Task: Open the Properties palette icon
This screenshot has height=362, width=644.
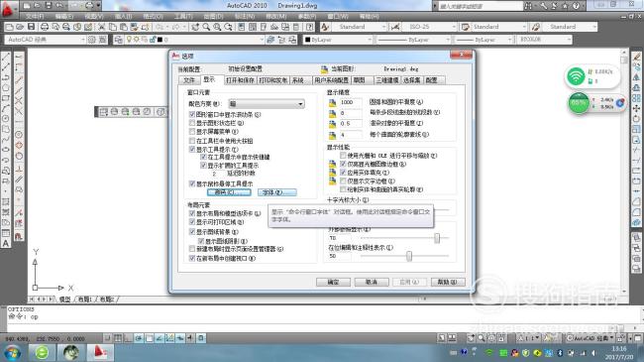Action: coord(242,27)
